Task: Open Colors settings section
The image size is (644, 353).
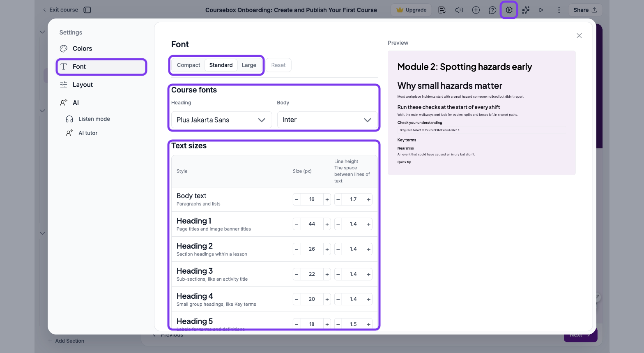Action: (x=101, y=48)
